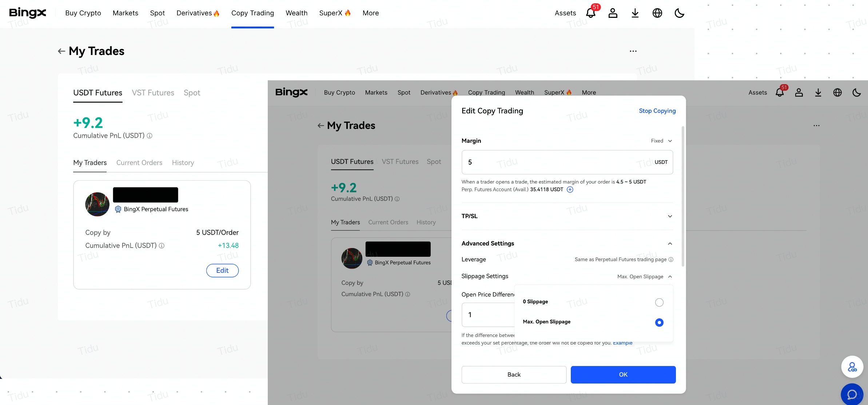Click the BingX logo in top navigation
The width and height of the screenshot is (868, 405).
click(28, 13)
